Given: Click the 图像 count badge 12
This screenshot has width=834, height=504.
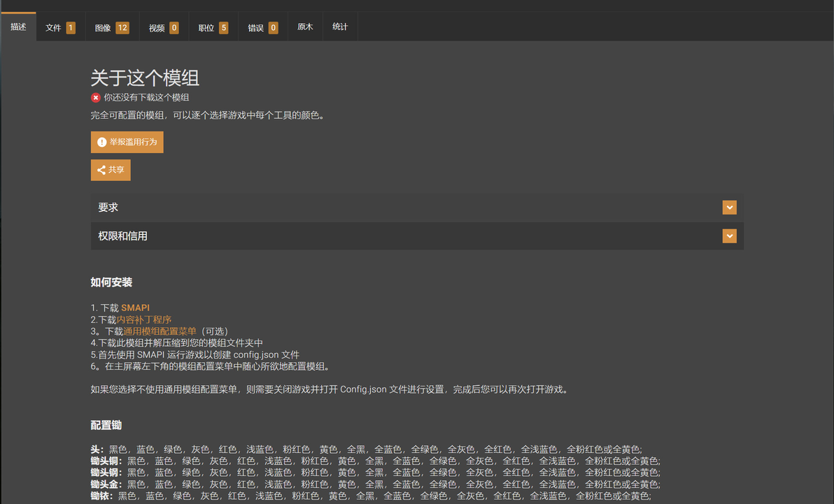Looking at the screenshot, I should coord(122,28).
